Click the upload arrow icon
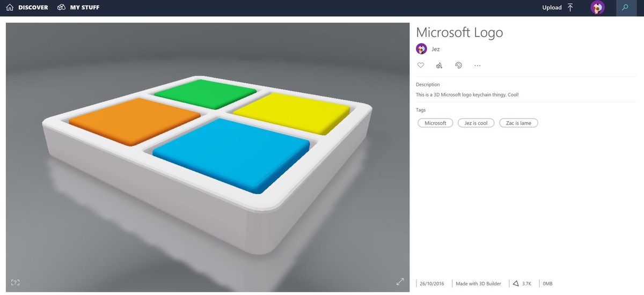 pyautogui.click(x=570, y=8)
